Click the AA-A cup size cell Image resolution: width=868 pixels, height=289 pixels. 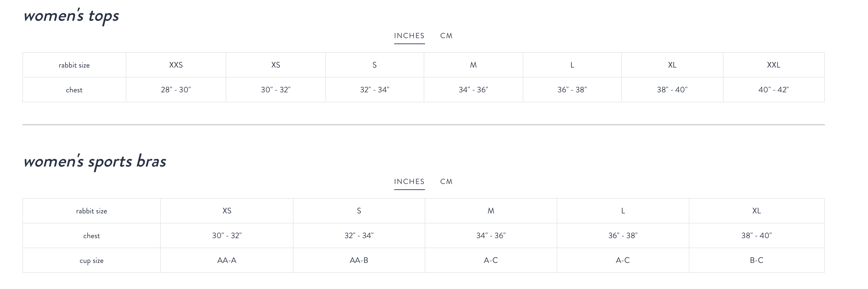(x=227, y=260)
